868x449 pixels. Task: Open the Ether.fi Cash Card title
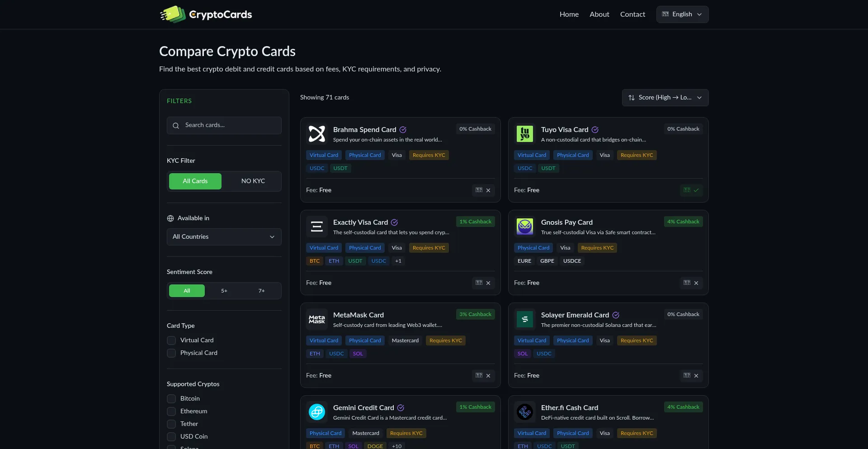point(569,408)
